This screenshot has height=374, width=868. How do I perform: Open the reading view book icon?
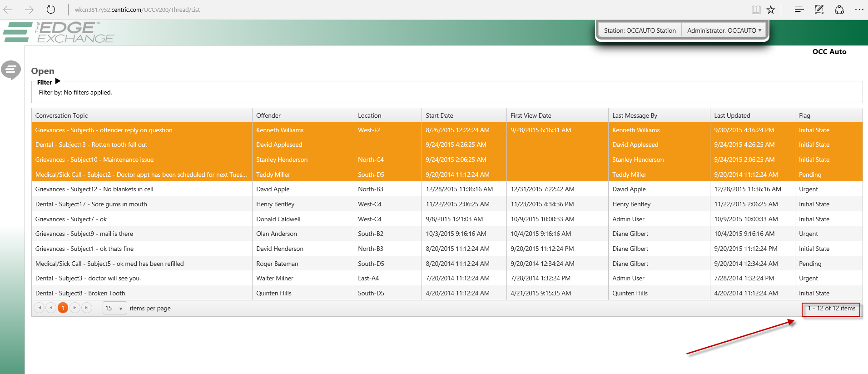coord(756,10)
